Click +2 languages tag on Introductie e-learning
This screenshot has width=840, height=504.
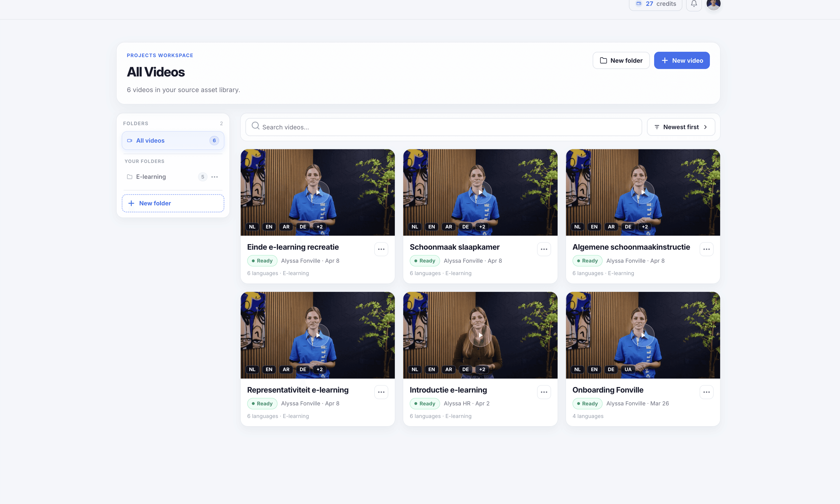pos(482,369)
